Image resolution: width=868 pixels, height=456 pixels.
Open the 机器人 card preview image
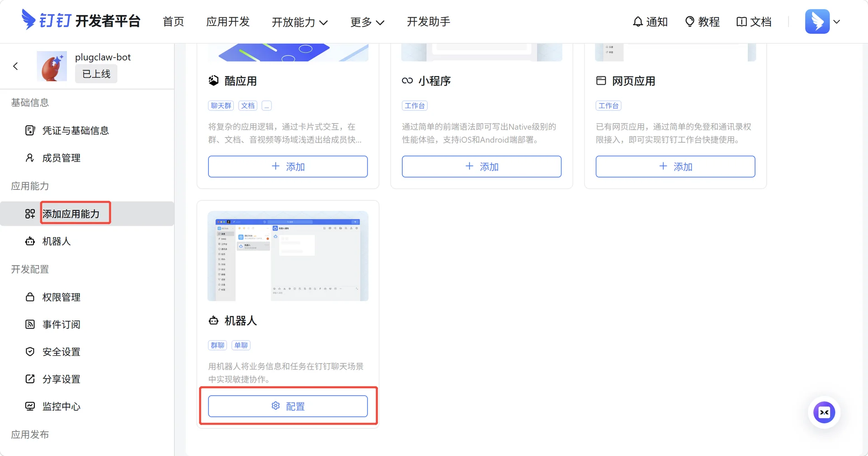point(288,256)
